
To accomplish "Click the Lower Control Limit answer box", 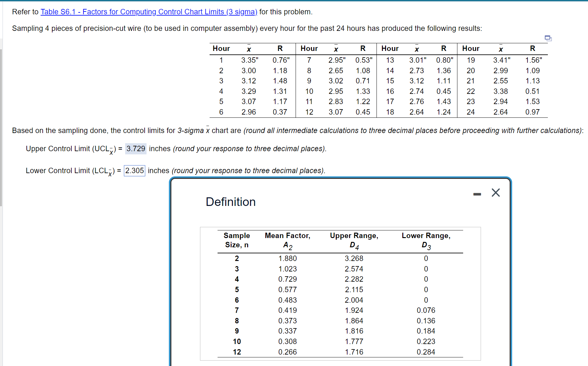I will click(x=134, y=171).
